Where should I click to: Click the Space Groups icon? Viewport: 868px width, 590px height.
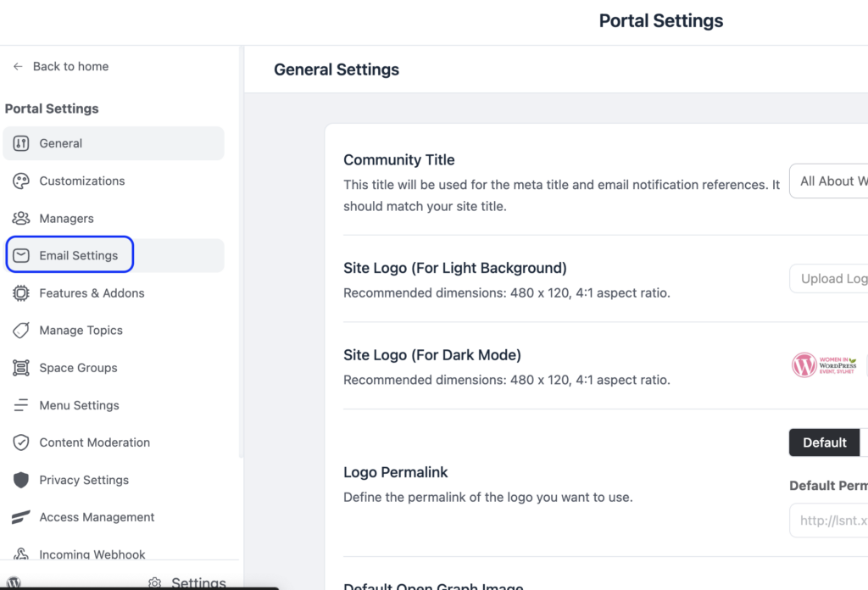(x=21, y=368)
